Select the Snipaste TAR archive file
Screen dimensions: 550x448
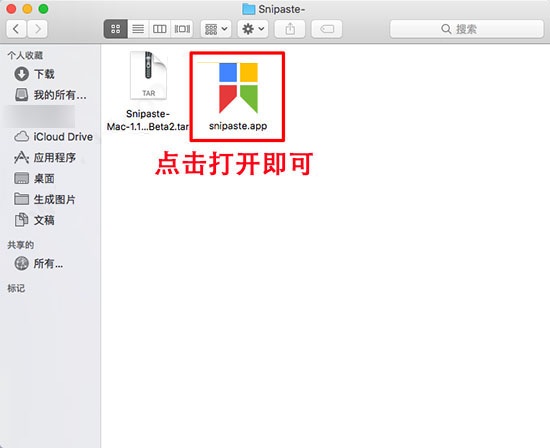pos(148,76)
